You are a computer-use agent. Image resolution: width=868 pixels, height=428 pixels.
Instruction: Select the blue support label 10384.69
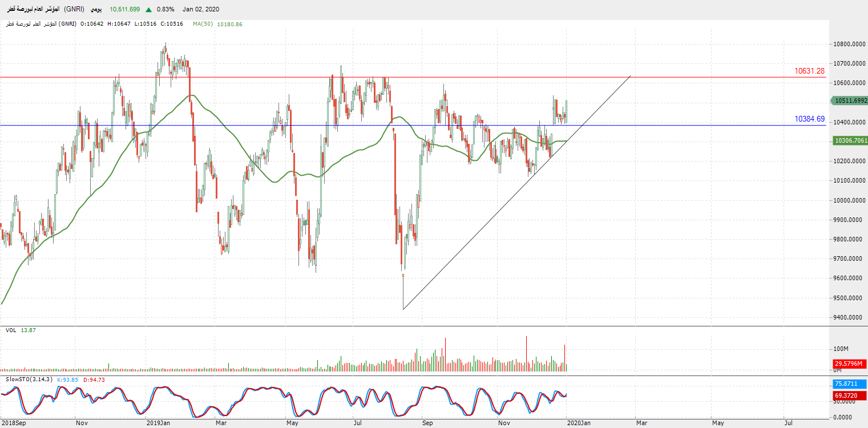click(809, 119)
